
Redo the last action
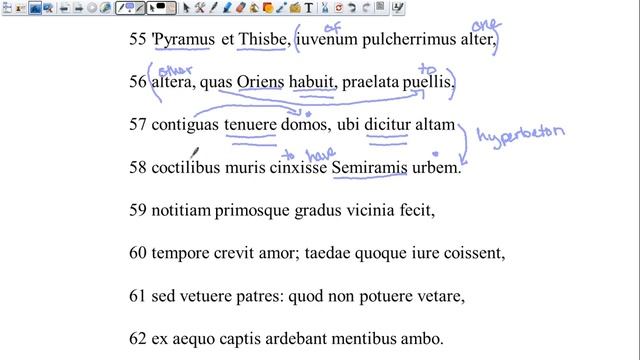(x=366, y=8)
